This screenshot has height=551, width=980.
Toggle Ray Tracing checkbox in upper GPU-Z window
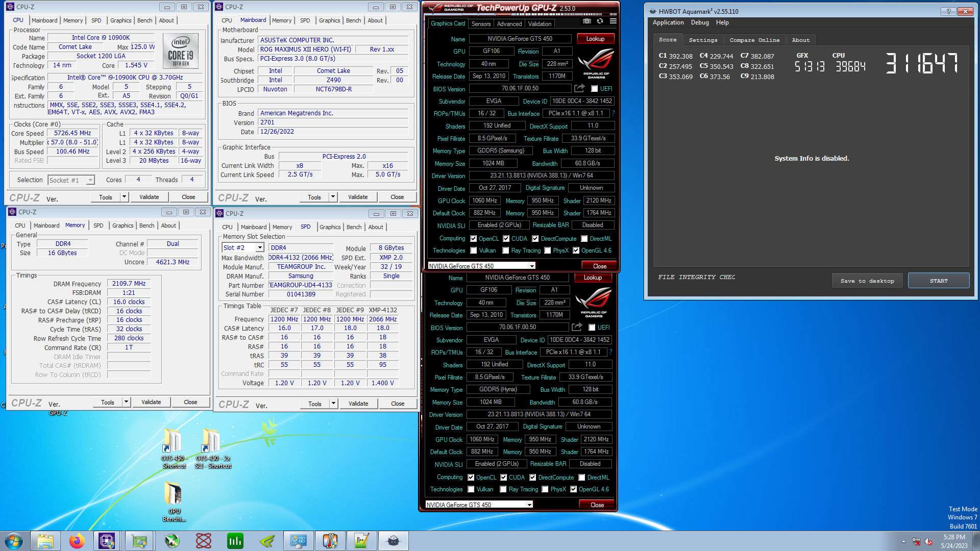click(505, 251)
